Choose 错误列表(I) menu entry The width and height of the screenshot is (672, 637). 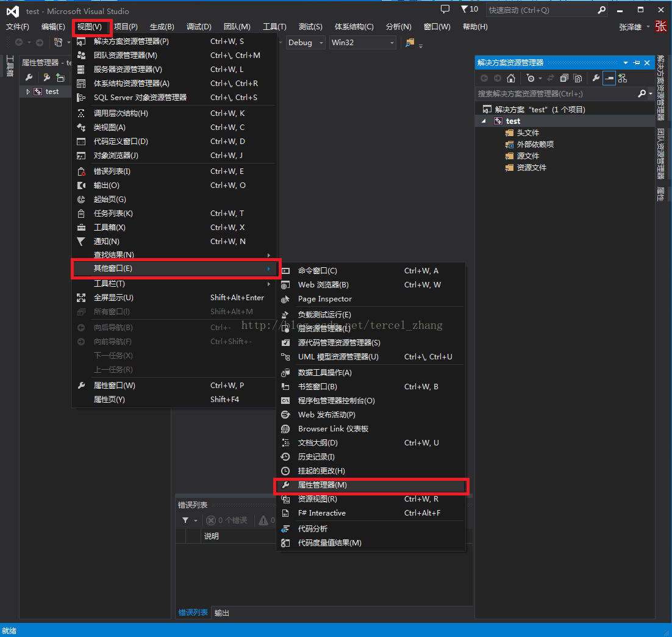pyautogui.click(x=174, y=171)
